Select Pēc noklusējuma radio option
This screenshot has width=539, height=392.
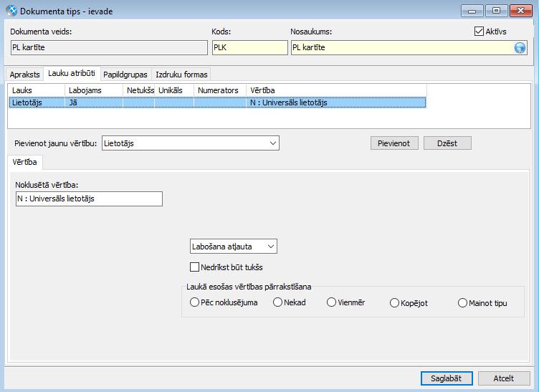(x=194, y=302)
